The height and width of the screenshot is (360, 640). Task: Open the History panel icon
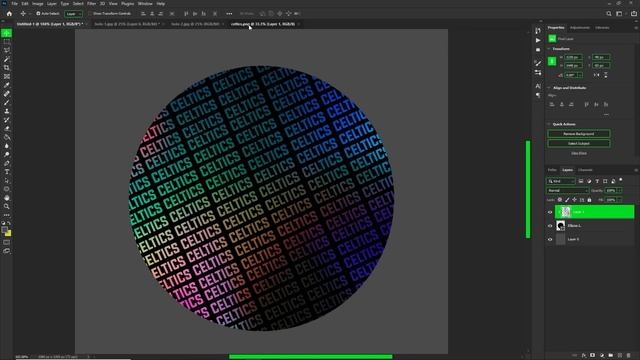(538, 31)
